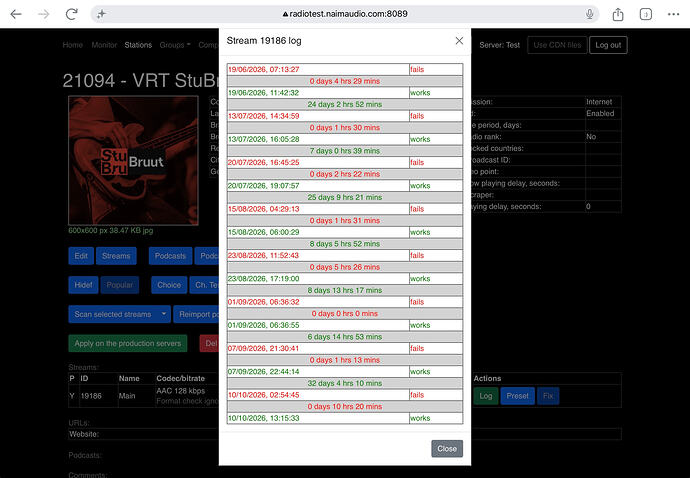Image resolution: width=690 pixels, height=478 pixels.
Task: Click the green Log button for stream 19186
Action: 486,396
